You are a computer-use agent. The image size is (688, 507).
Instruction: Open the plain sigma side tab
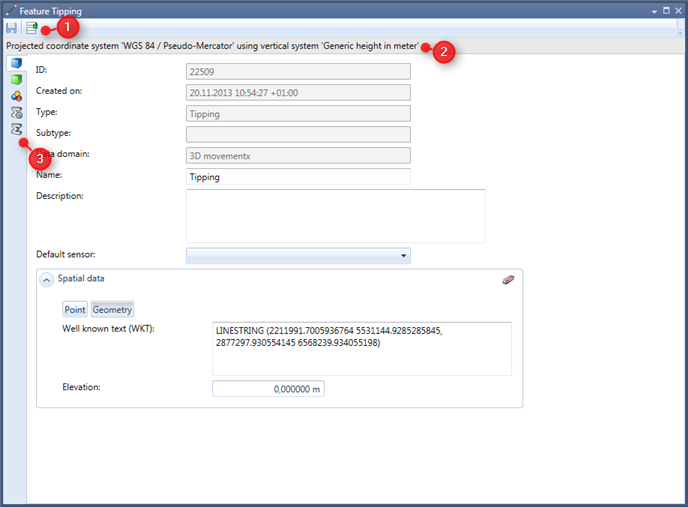(x=16, y=129)
